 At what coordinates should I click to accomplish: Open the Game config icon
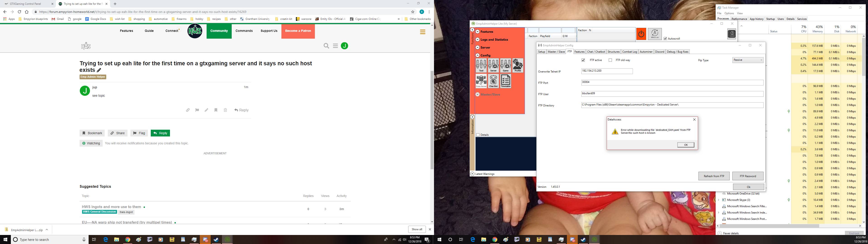click(x=505, y=66)
